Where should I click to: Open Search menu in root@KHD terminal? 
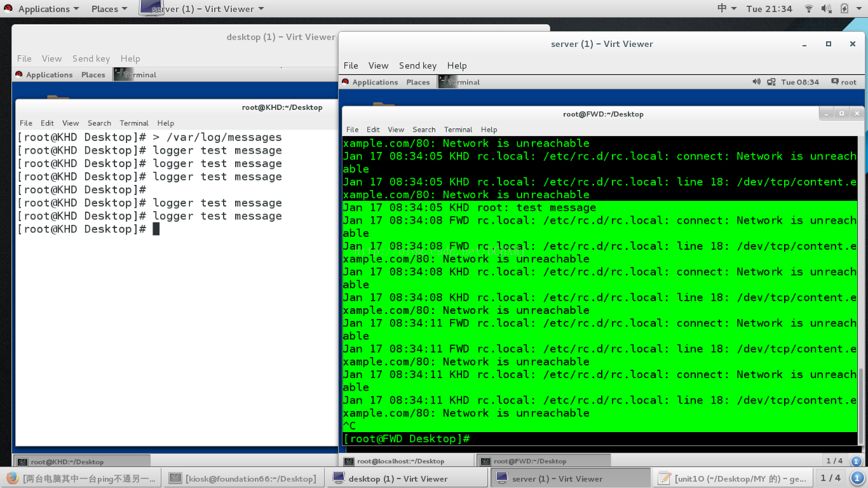pos(99,123)
